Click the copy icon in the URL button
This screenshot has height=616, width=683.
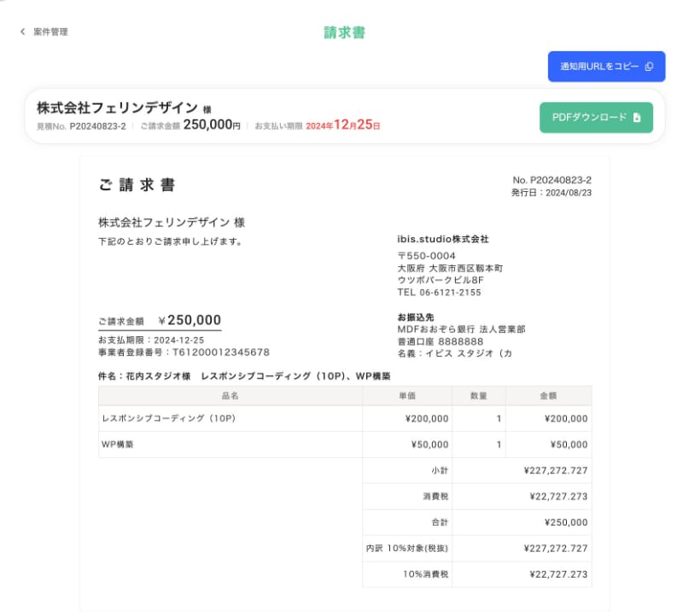point(649,67)
